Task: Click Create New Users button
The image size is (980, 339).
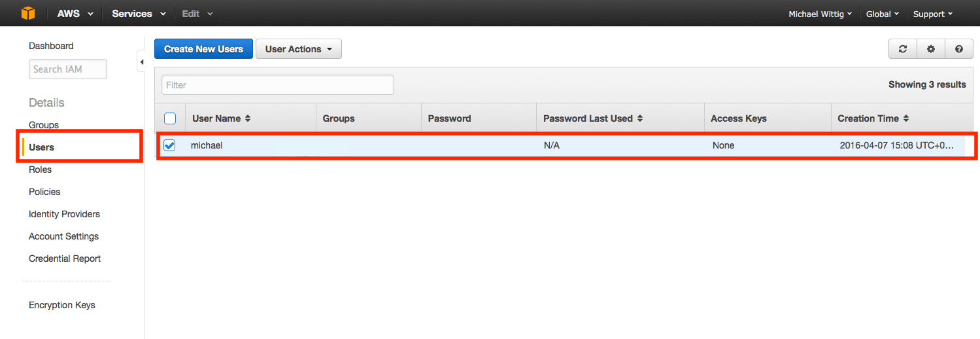Action: [x=203, y=49]
